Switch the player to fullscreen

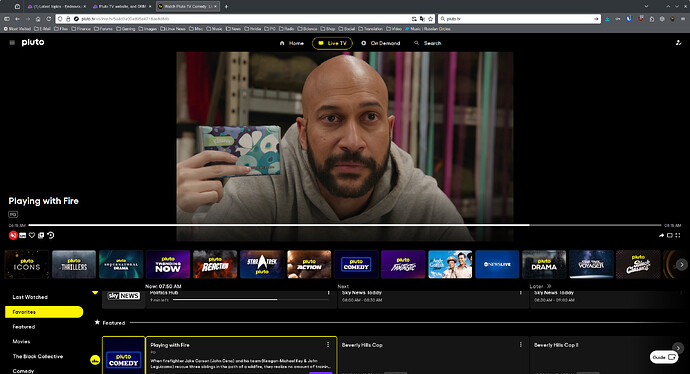[678, 235]
